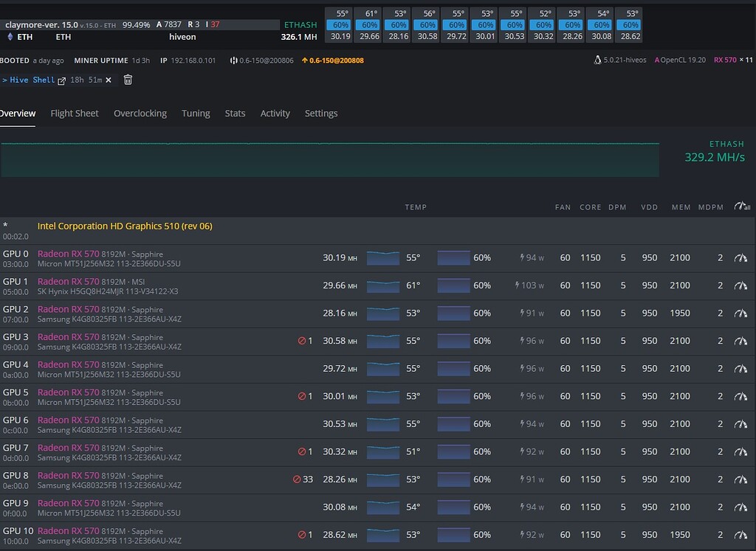
Task: Open the Overclocking tab
Action: pos(140,114)
